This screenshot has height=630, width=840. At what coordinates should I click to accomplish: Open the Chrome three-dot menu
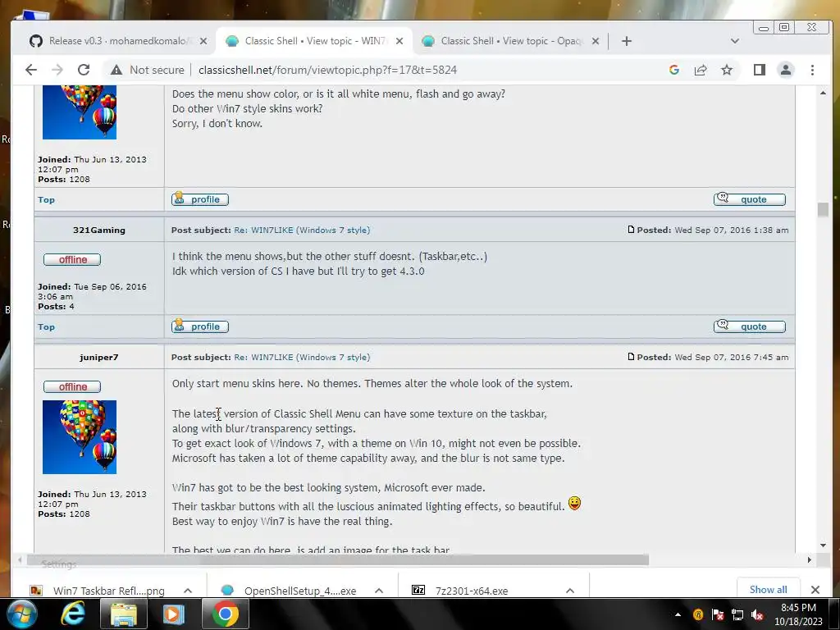point(812,70)
